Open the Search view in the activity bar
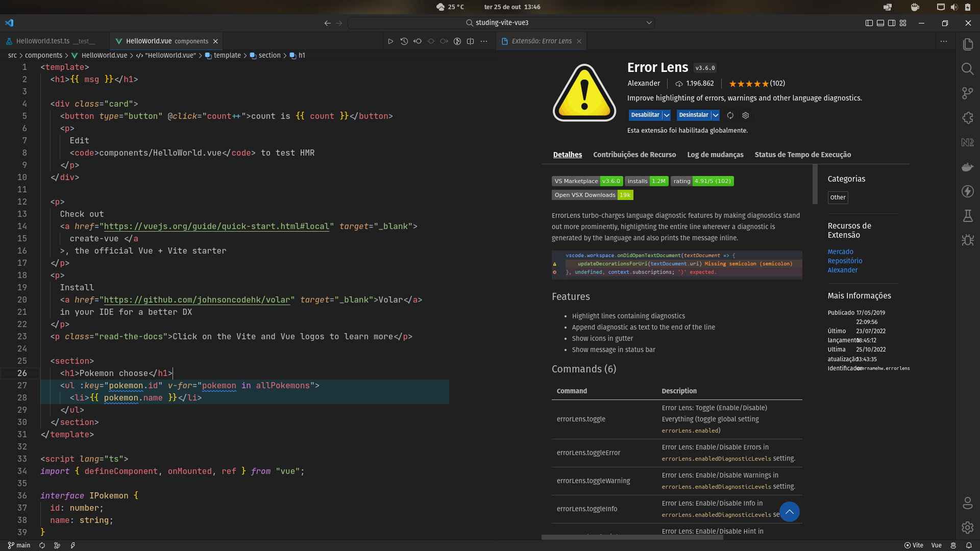Image resolution: width=980 pixels, height=551 pixels. click(x=968, y=69)
